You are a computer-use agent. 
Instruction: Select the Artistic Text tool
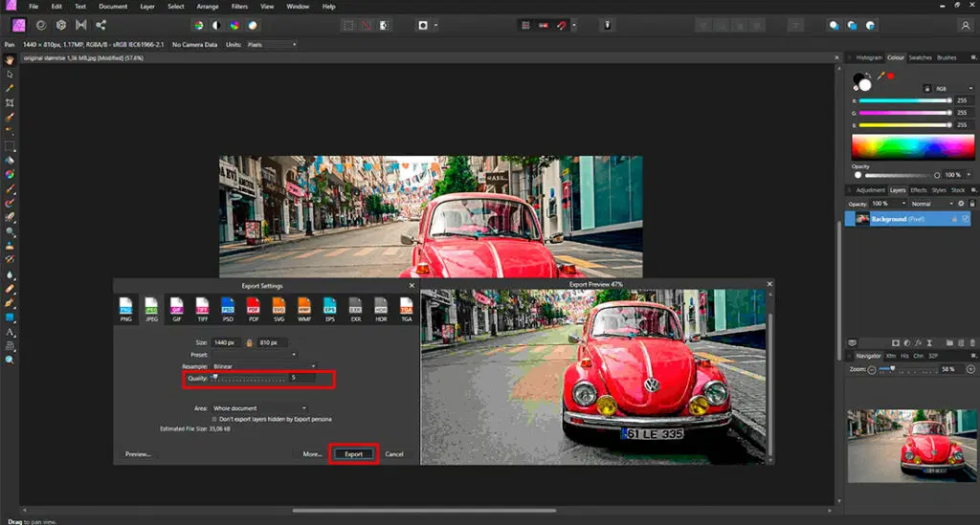click(x=10, y=332)
